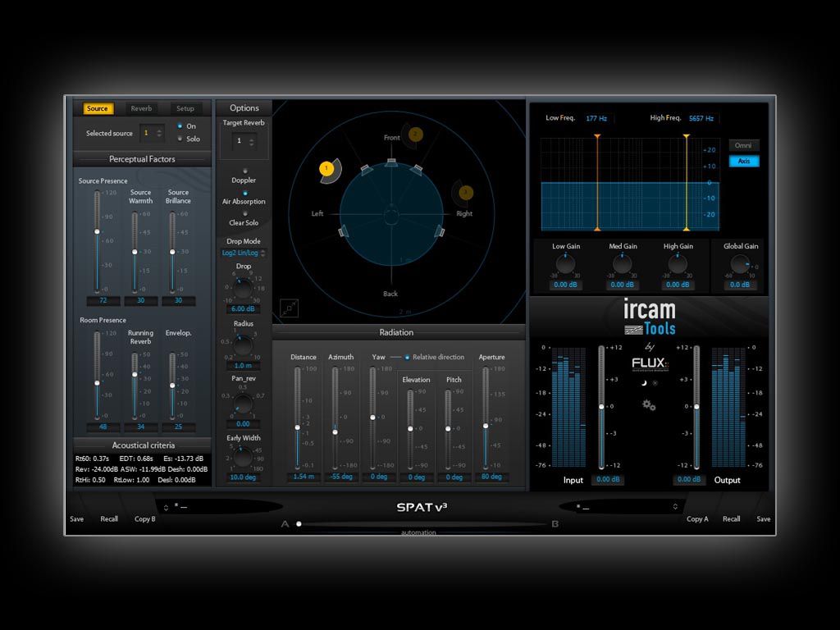
Task: Turn the Pan_rev knob
Action: click(243, 404)
